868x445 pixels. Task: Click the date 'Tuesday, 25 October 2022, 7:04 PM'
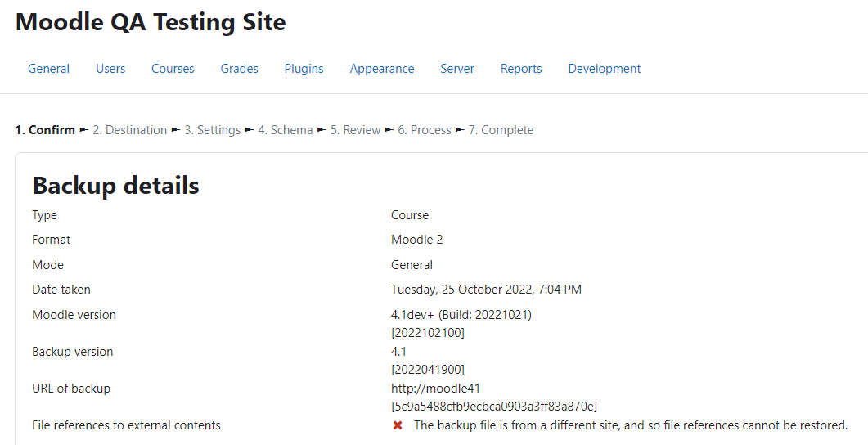tap(486, 290)
